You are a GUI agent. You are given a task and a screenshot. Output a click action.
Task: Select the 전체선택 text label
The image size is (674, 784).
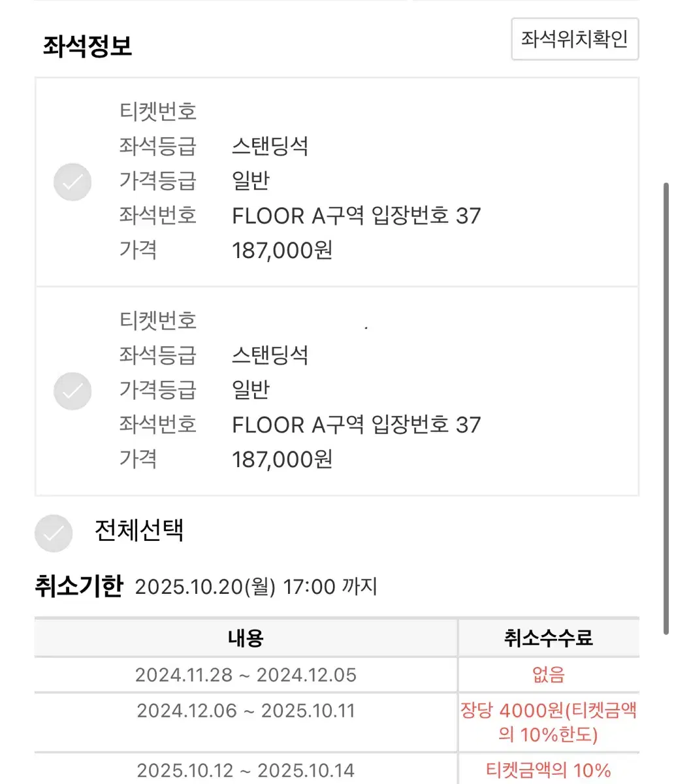click(138, 530)
